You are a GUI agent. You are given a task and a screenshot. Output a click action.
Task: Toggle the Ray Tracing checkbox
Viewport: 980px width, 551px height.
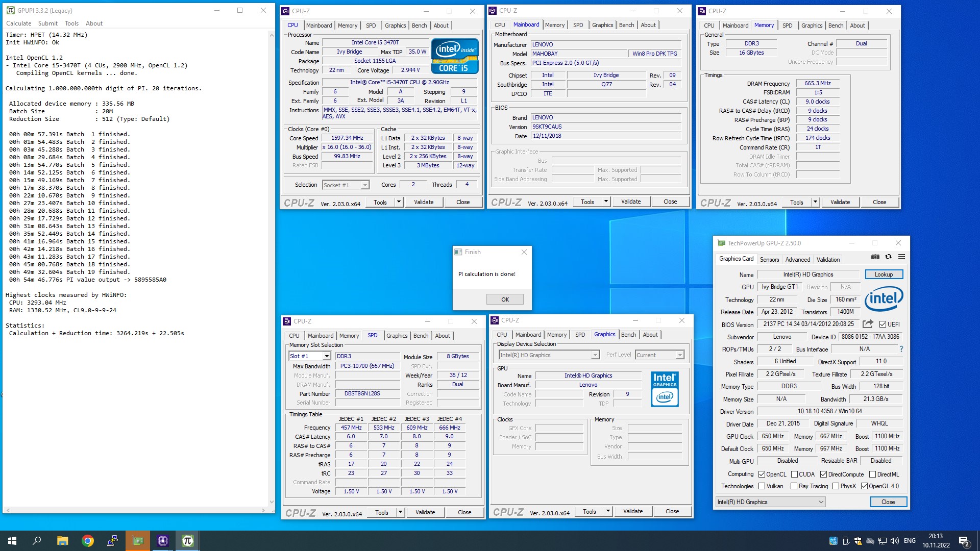click(x=794, y=486)
